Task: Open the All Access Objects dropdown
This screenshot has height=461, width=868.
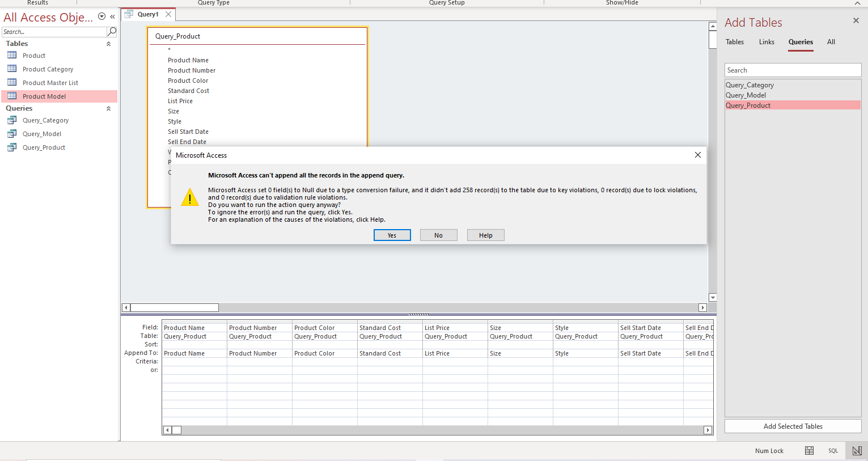Action: click(101, 16)
